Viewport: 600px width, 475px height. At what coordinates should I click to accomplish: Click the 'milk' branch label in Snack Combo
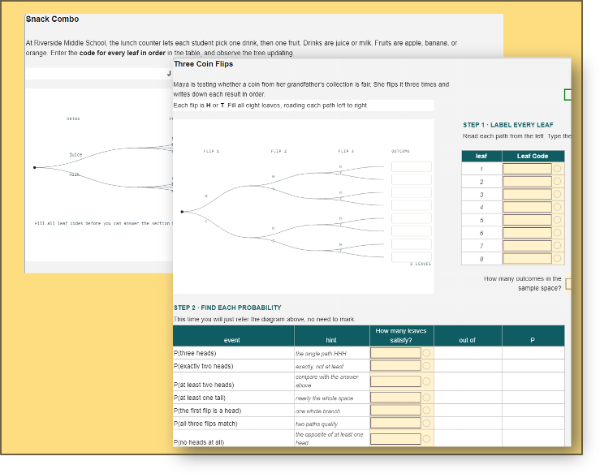point(74,174)
